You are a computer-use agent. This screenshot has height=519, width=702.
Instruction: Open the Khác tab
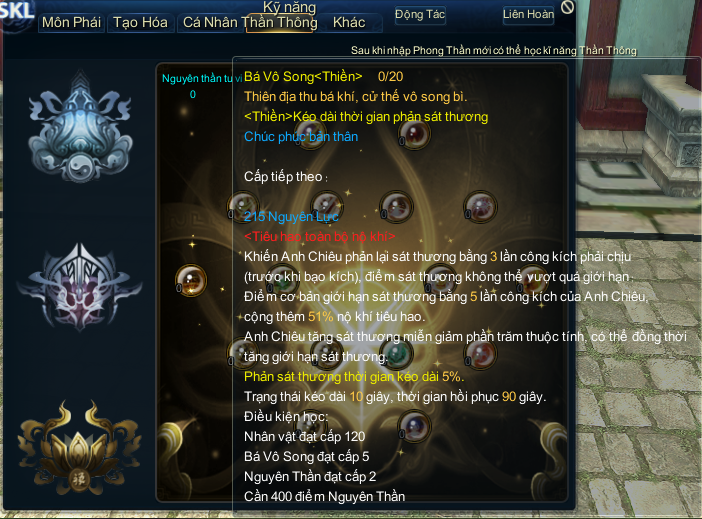tap(349, 22)
